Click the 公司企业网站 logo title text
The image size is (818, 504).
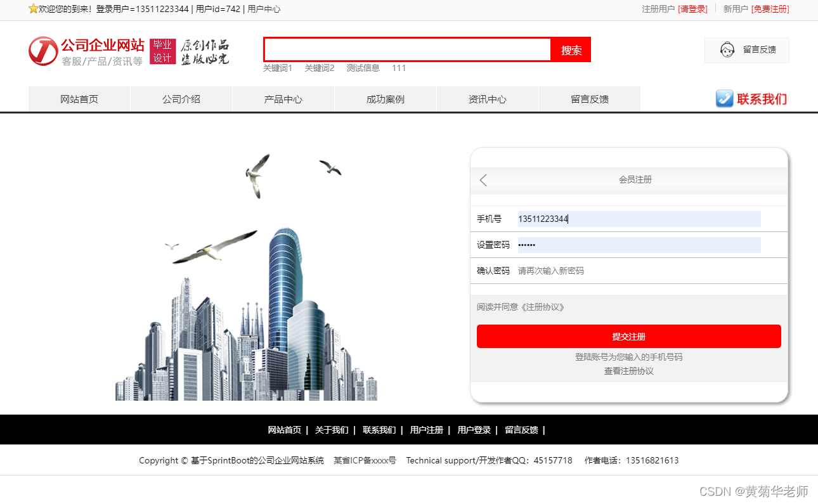[x=103, y=45]
